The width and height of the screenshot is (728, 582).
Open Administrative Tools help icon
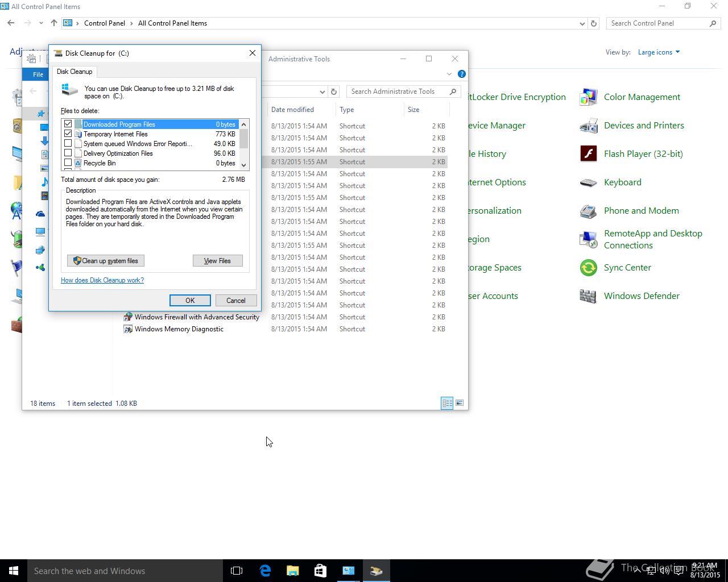(462, 74)
